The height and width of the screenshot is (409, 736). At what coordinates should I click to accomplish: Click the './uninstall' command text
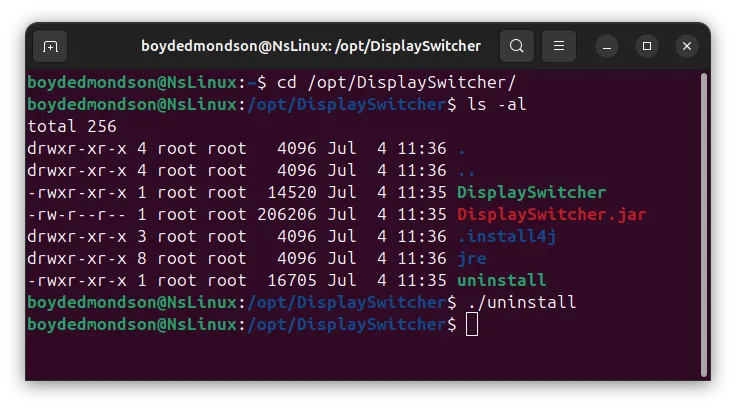coord(521,302)
